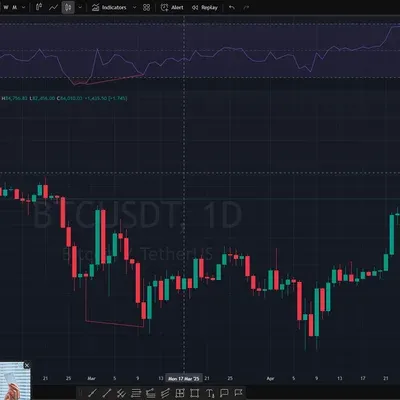Grab the drawing toolbar drag handle
Screen dimensions: 400x400
coord(80,393)
